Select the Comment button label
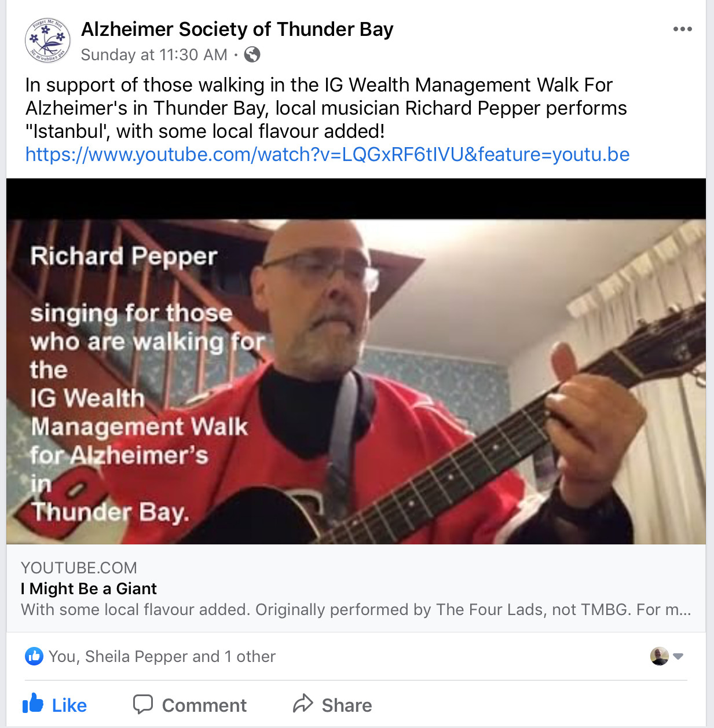The image size is (714, 728). (x=204, y=705)
